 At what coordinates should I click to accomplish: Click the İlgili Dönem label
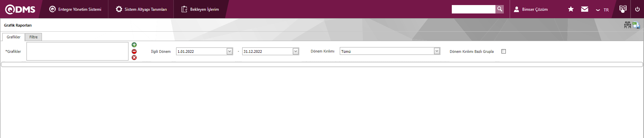[x=161, y=51]
